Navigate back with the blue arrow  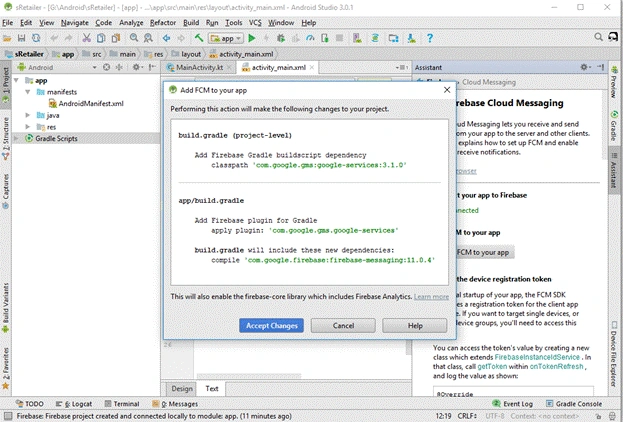pos(166,38)
